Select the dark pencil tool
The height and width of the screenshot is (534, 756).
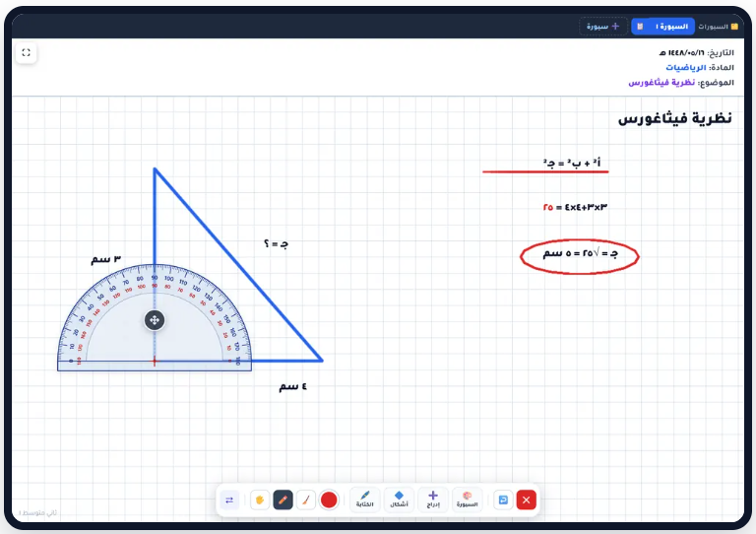tap(283, 501)
